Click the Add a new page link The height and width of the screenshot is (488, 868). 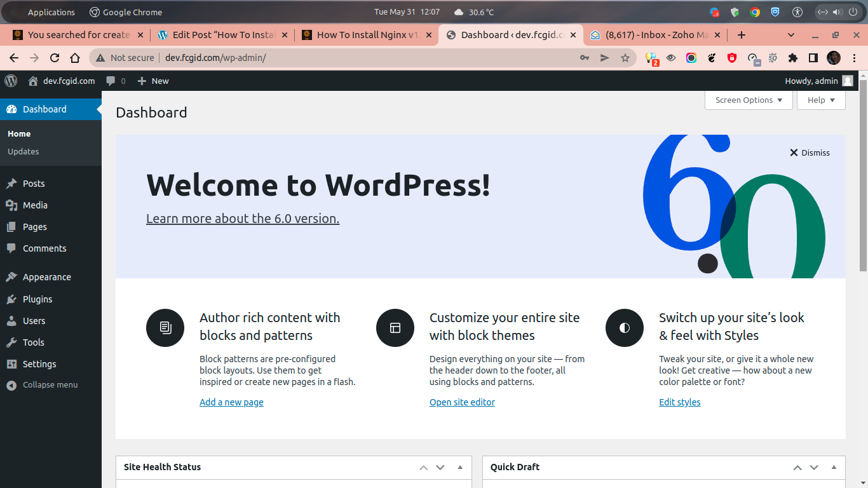pyautogui.click(x=231, y=402)
